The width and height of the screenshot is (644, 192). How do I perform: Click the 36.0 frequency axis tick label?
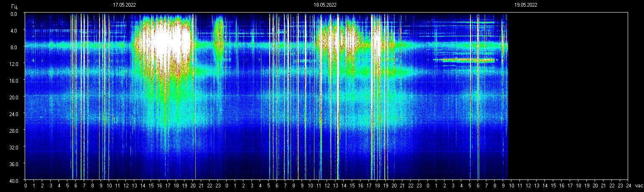pyautogui.click(x=14, y=164)
